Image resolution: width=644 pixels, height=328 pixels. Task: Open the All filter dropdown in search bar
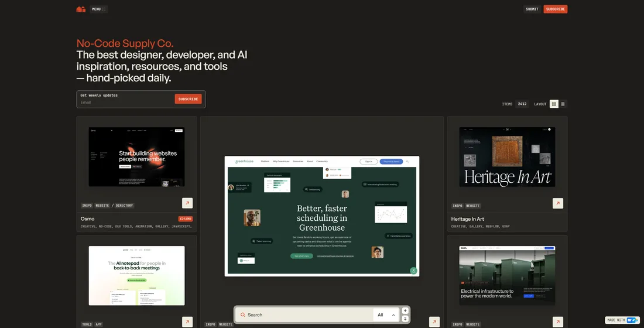tap(386, 315)
